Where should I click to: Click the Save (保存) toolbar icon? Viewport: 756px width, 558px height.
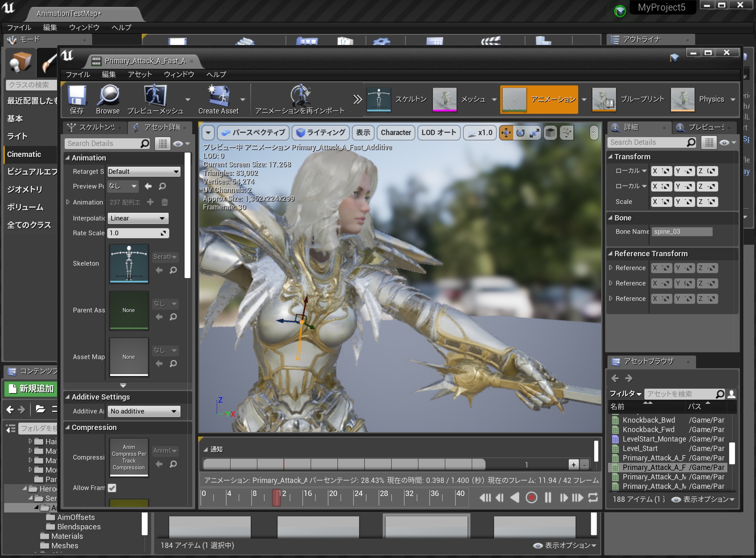[77, 95]
